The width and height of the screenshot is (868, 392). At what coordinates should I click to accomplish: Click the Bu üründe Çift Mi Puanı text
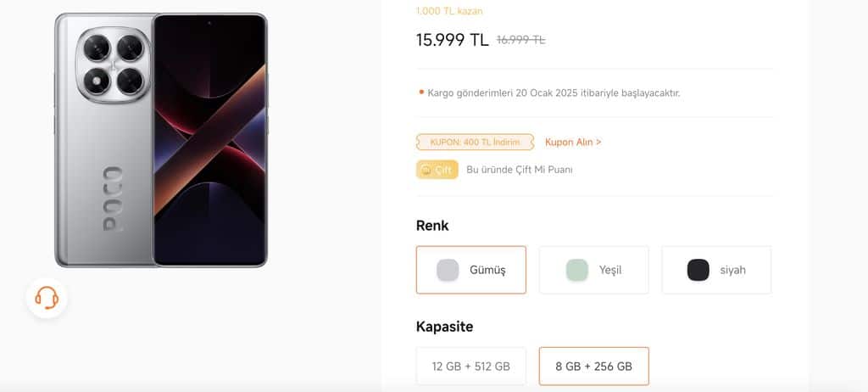coord(520,170)
